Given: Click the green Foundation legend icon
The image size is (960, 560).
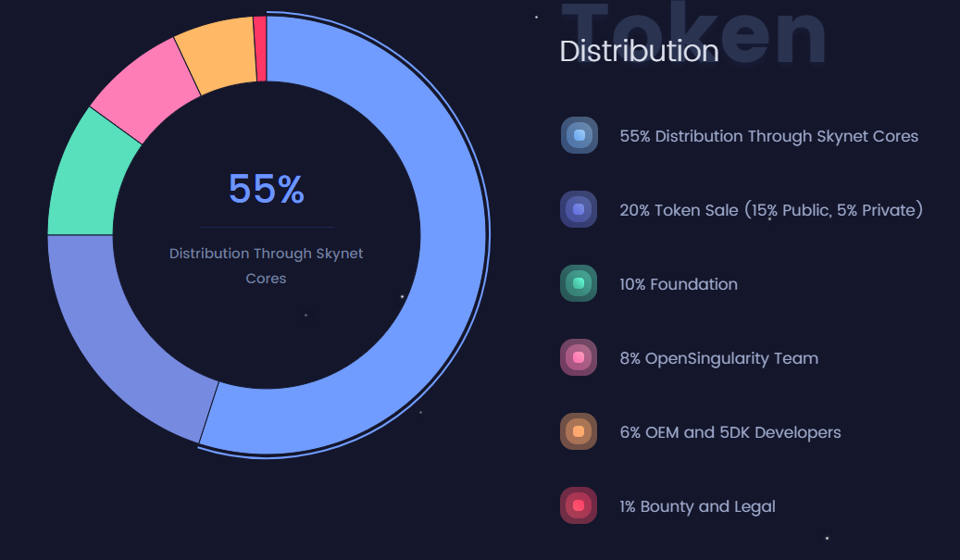Looking at the screenshot, I should click(x=580, y=283).
